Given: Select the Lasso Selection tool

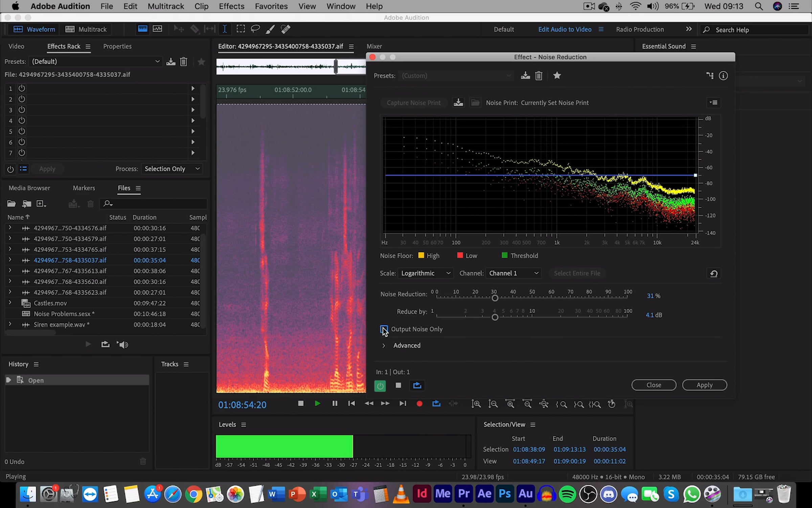Looking at the screenshot, I should [x=255, y=29].
